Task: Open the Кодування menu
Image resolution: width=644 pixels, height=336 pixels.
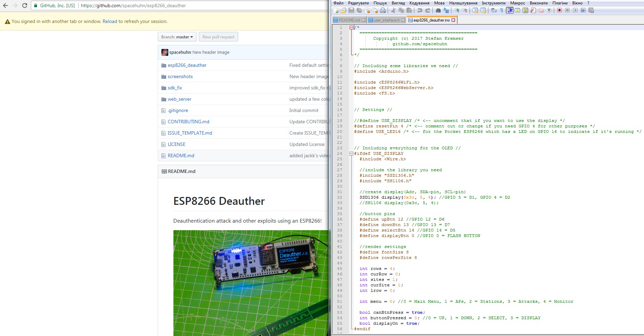Action: coord(419,3)
